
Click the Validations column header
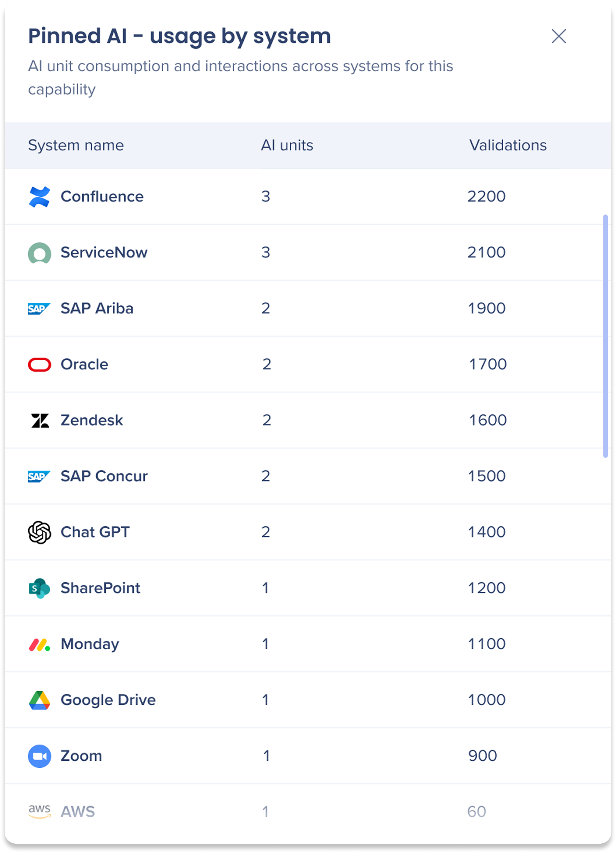click(x=508, y=145)
